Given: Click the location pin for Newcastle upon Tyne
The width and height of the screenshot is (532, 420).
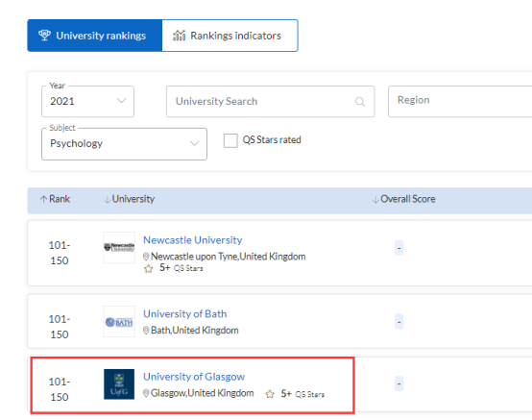Looking at the screenshot, I should pyautogui.click(x=146, y=257).
